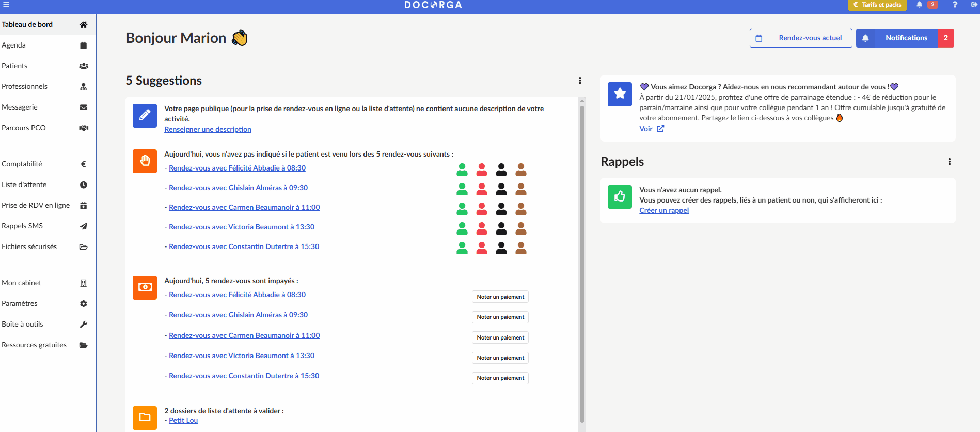Click the black person icon for Ghislain Alméras

point(501,189)
